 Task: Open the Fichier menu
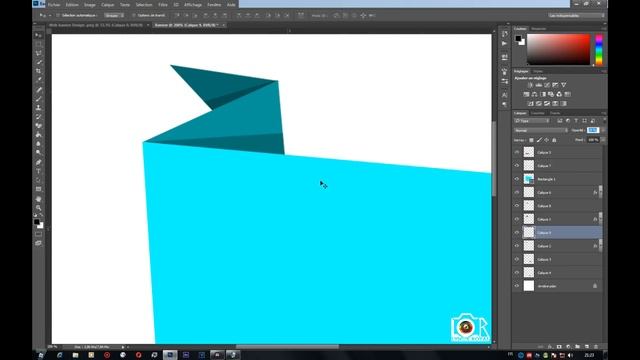[x=54, y=5]
